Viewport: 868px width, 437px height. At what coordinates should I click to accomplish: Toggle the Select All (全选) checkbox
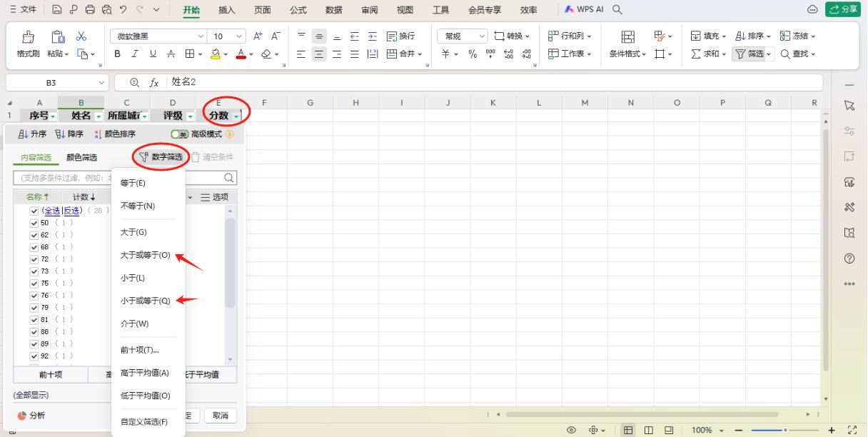tap(34, 211)
